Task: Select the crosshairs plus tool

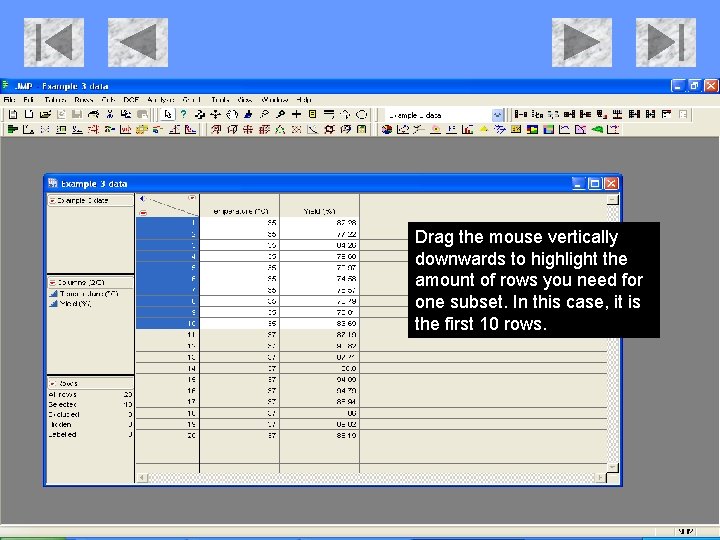Action: click(297, 114)
